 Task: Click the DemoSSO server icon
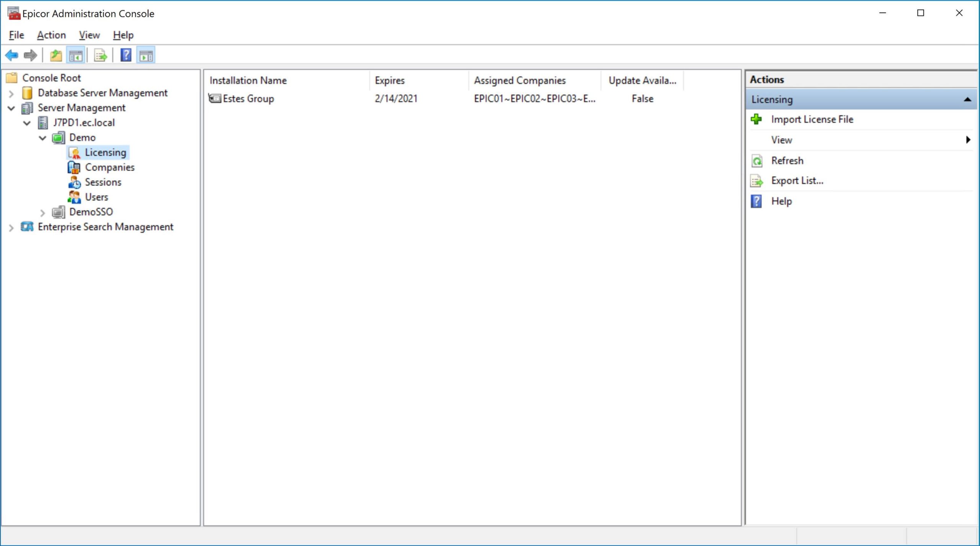(58, 212)
